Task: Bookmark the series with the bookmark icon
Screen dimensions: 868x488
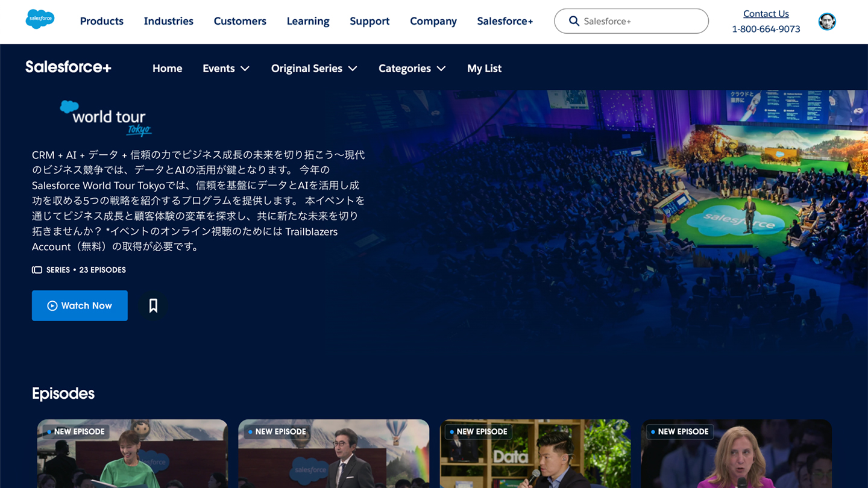Action: [x=153, y=305]
